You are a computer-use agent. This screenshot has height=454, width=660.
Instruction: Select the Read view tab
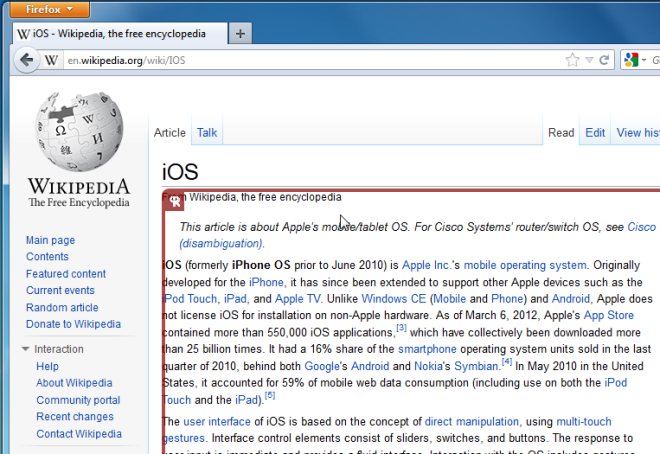[x=561, y=133]
